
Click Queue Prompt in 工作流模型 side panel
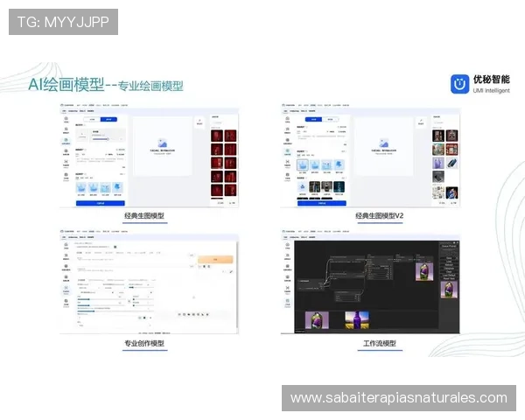coord(449,246)
